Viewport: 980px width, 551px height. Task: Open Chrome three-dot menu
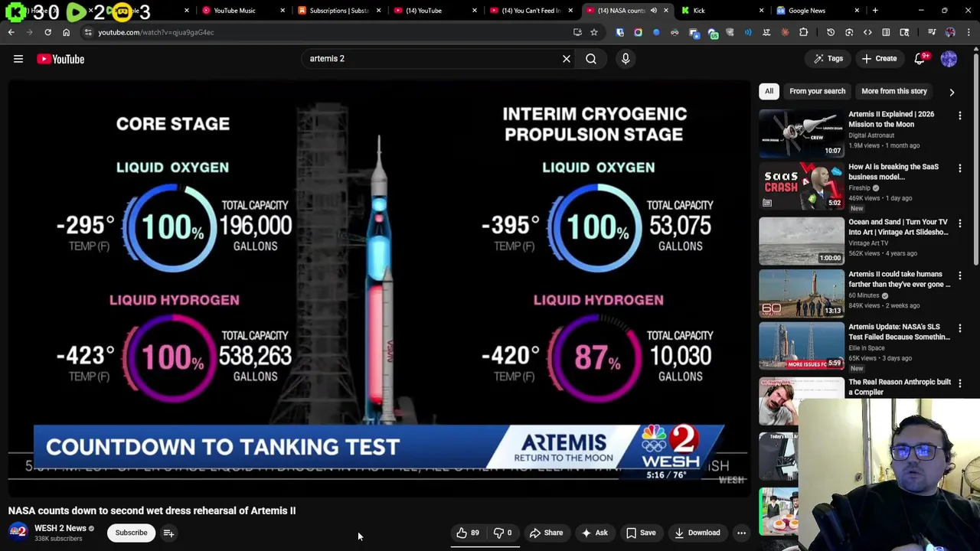click(969, 32)
